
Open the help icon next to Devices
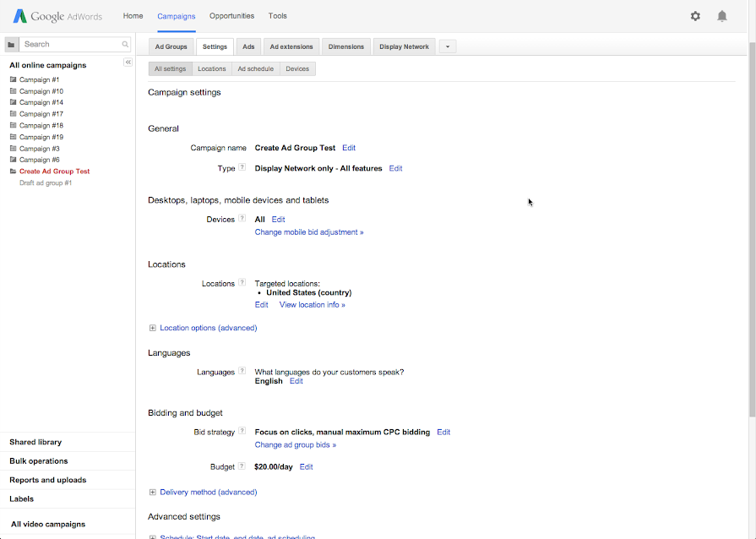pos(242,218)
